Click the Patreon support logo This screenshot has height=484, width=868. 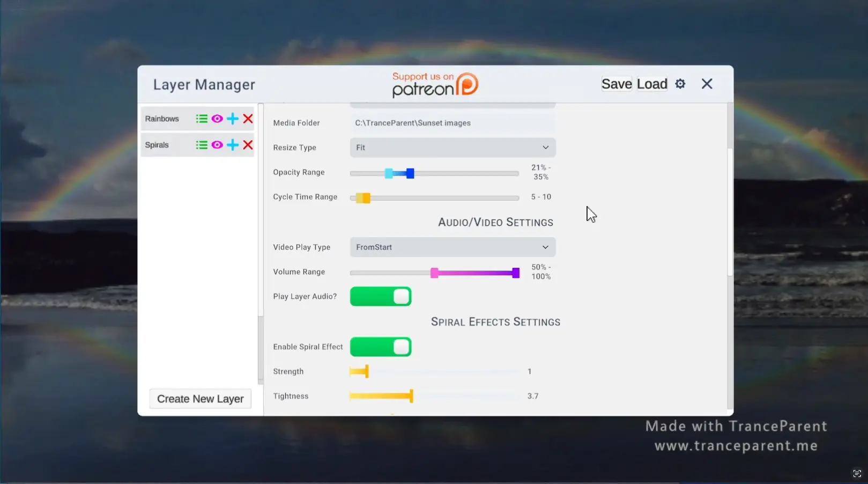435,85
